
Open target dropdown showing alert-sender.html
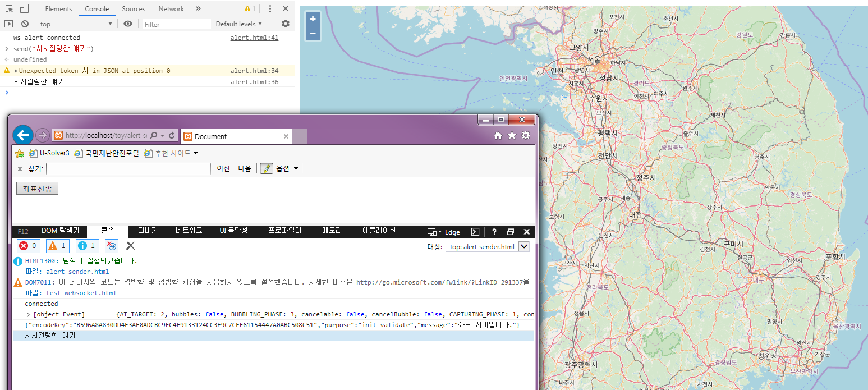click(487, 247)
